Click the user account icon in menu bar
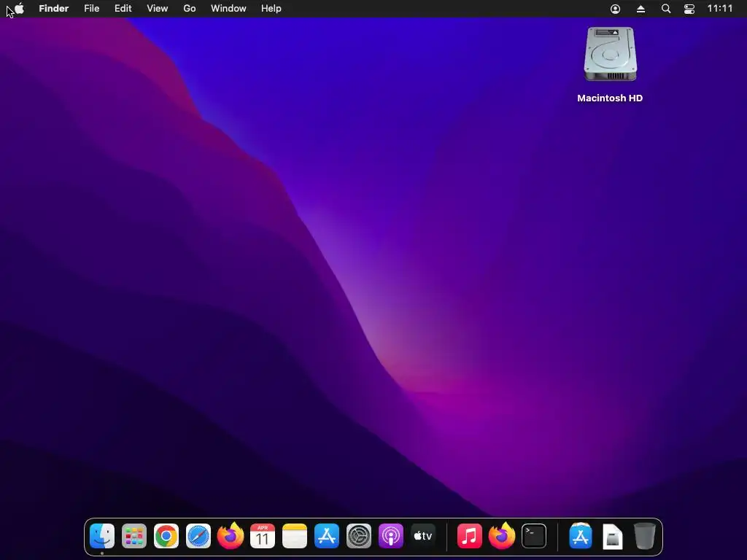Viewport: 747px width, 560px height. 615,9
